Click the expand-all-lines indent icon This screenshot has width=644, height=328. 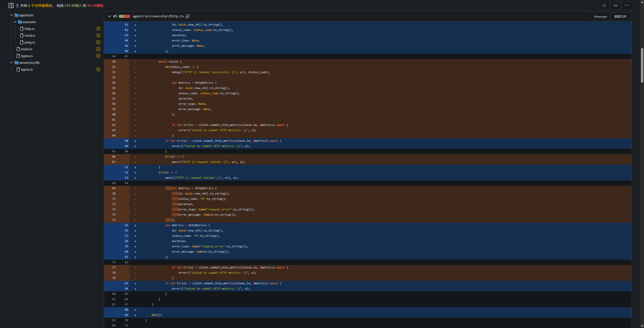coord(604,6)
